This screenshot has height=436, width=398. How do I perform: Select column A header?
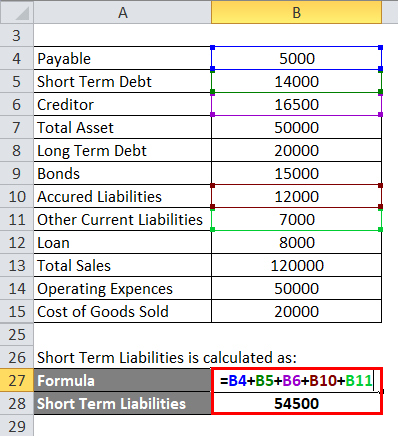tap(122, 12)
